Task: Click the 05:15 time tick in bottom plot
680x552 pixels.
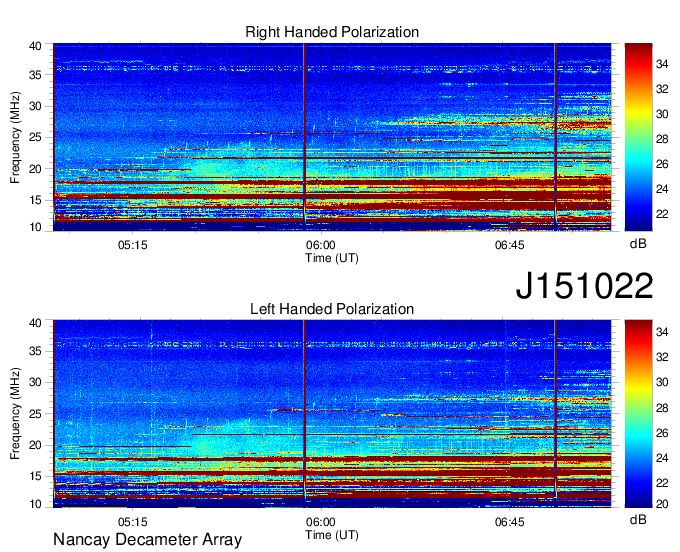Action: [133, 522]
